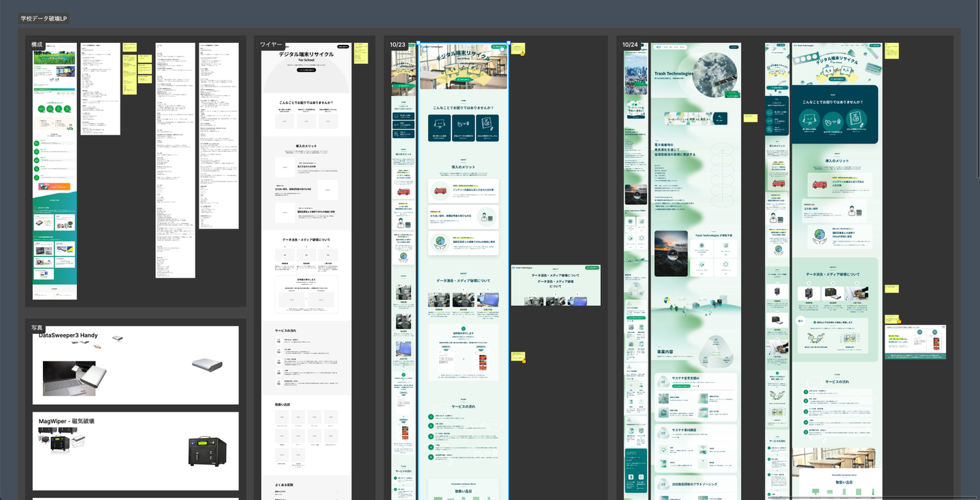Select the yellow sticky note beside the ワイヤー wireframe
The width and height of the screenshot is (980, 500).
[x=361, y=53]
